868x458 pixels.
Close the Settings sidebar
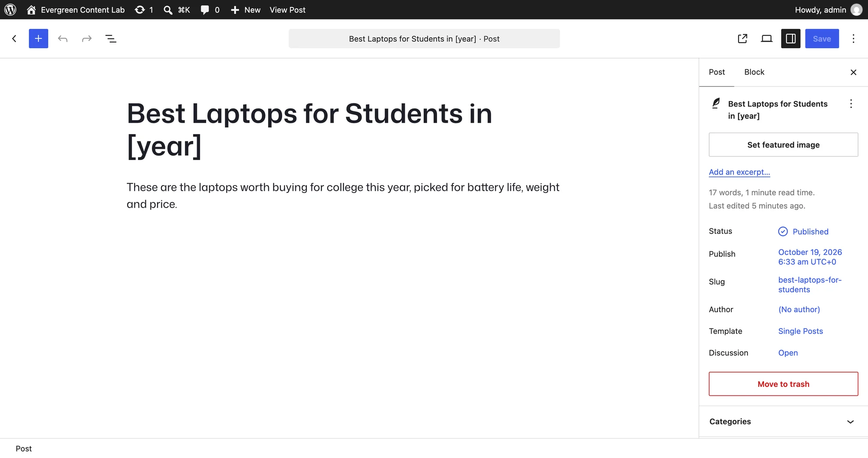[x=853, y=72]
